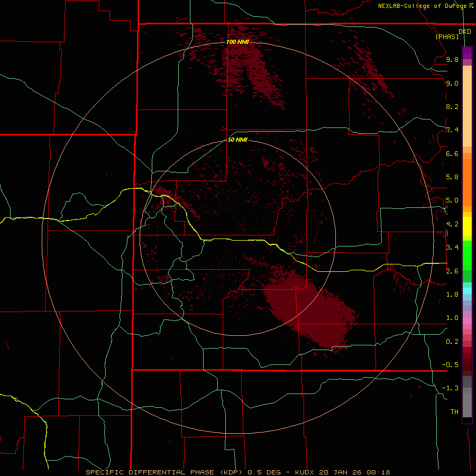This screenshot has width=476, height=476.
Task: Click the 9.8 color scale value
Action: 452,59
